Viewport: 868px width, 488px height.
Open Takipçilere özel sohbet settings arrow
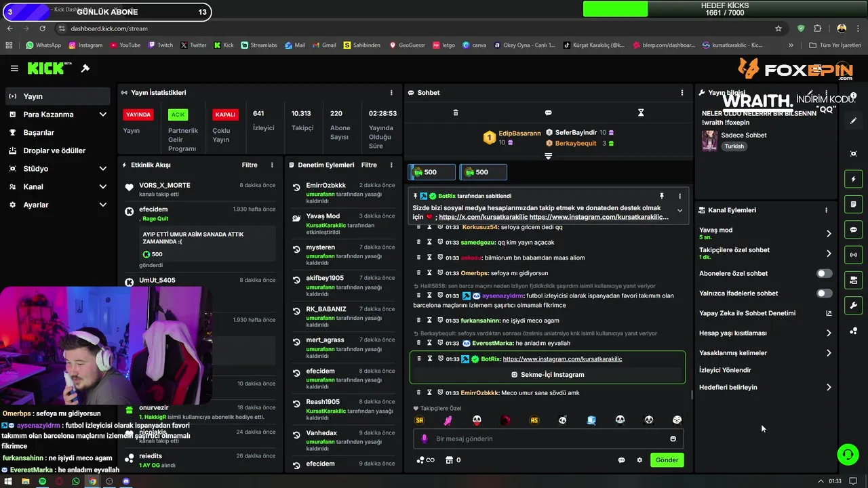(x=829, y=253)
